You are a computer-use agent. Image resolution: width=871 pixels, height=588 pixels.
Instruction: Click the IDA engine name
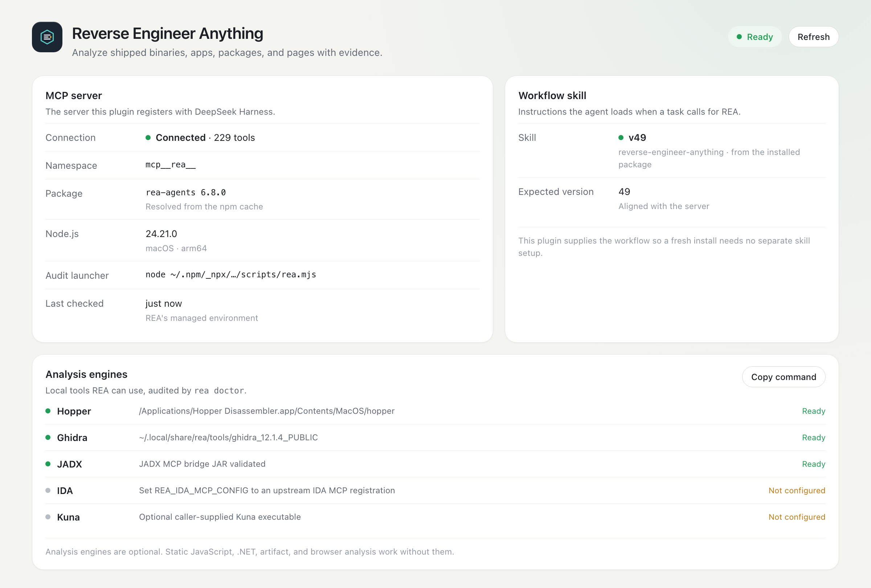tap(65, 491)
